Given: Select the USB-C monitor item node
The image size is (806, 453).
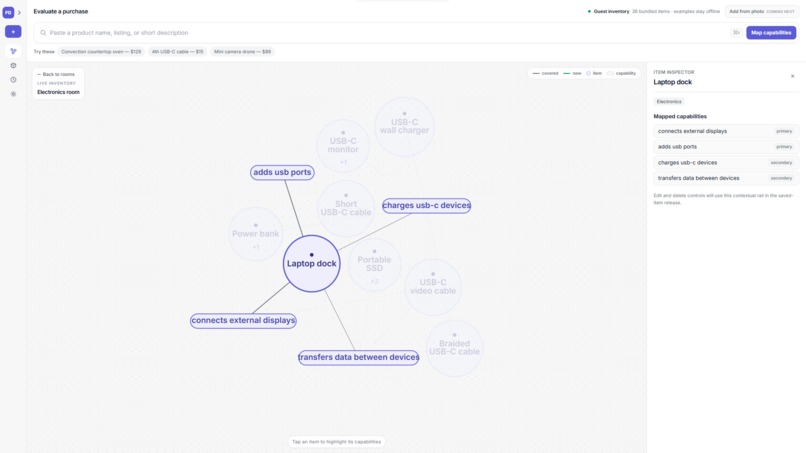Looking at the screenshot, I should [x=343, y=146].
